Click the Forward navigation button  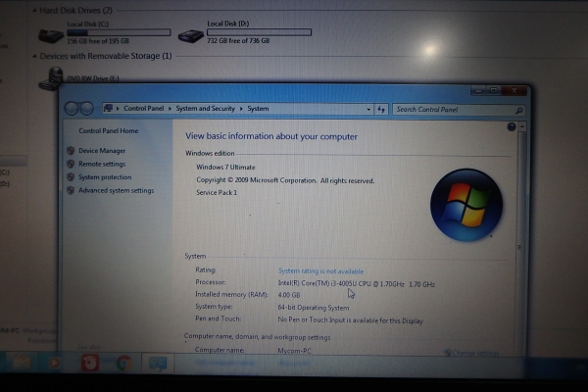[x=86, y=109]
